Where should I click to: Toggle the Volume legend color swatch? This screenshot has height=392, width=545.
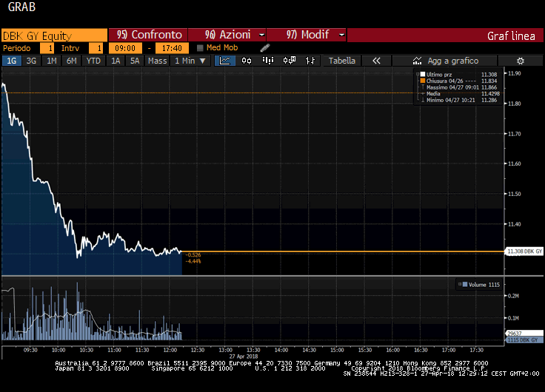pos(465,284)
